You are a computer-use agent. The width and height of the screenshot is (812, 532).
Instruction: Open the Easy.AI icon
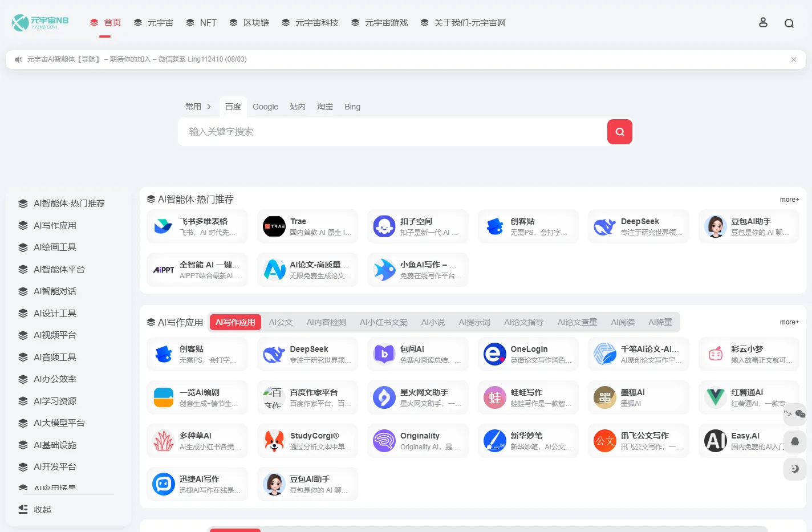point(716,441)
